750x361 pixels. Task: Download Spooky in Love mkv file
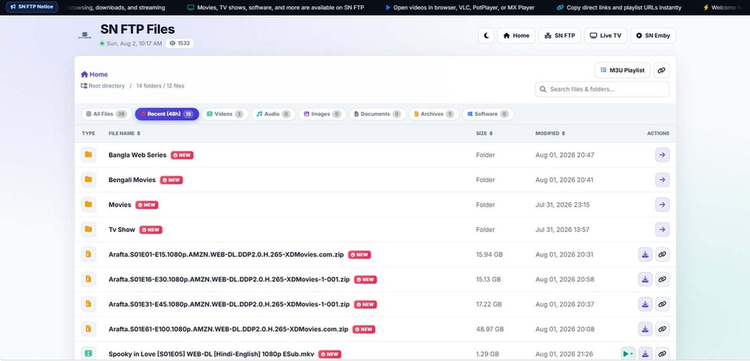click(x=645, y=354)
